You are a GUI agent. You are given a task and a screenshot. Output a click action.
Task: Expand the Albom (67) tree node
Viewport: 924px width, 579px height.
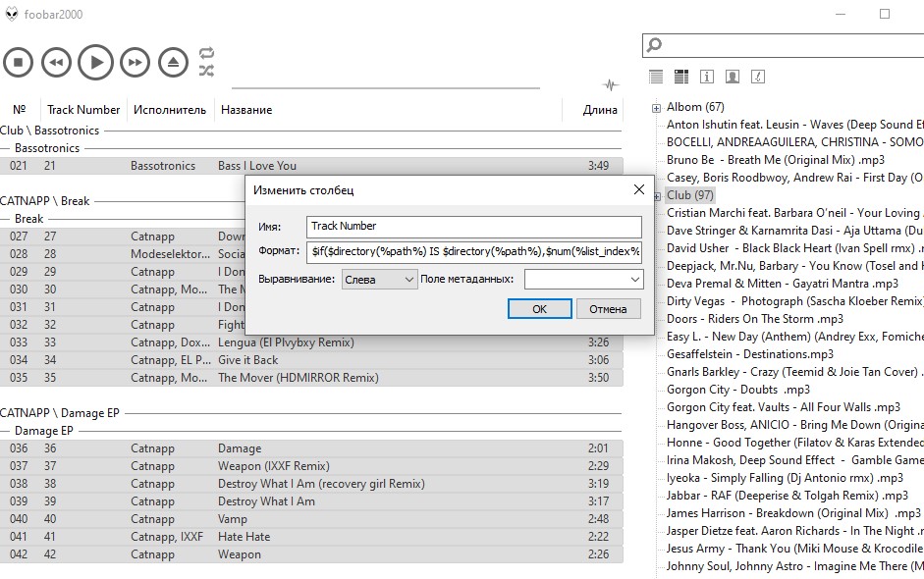[656, 108]
